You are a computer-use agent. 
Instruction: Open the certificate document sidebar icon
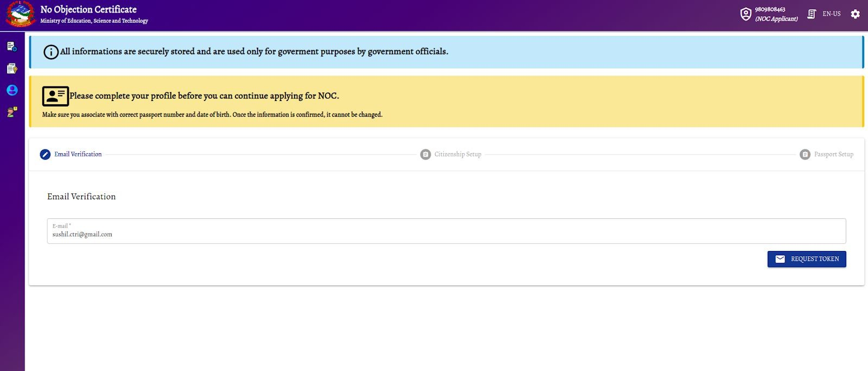[x=12, y=68]
